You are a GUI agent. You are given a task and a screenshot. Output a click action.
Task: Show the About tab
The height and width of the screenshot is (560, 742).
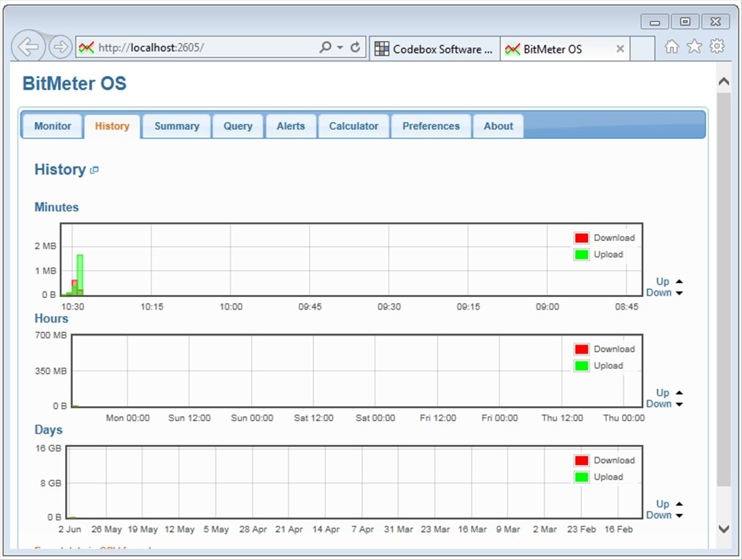click(498, 126)
